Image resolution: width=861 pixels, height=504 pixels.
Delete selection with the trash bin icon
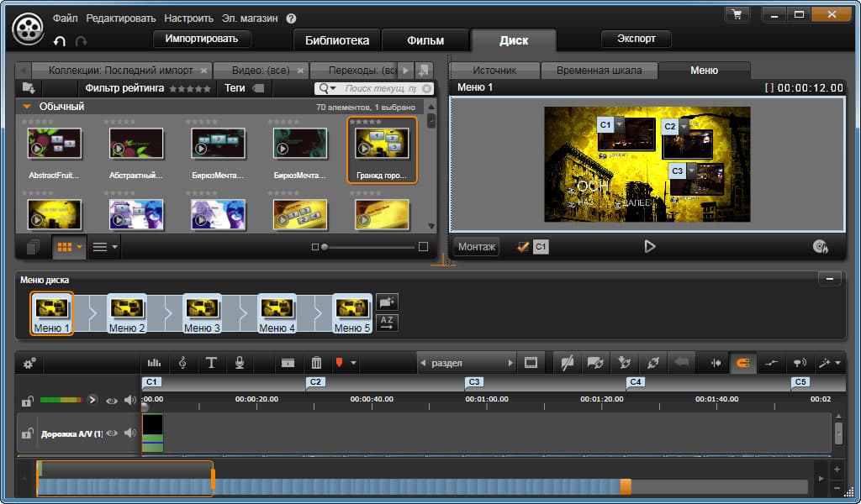click(x=316, y=363)
